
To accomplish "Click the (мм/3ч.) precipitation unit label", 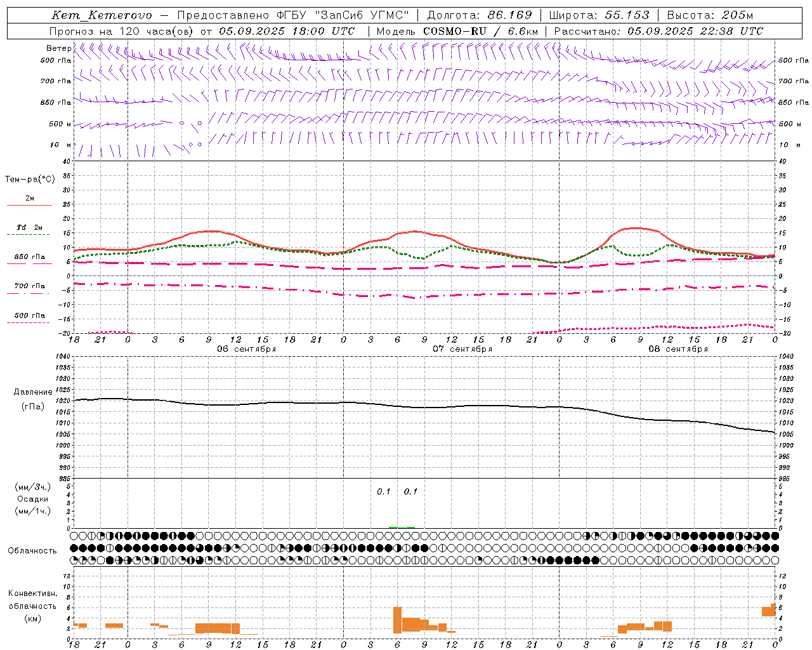I will pos(33,487).
